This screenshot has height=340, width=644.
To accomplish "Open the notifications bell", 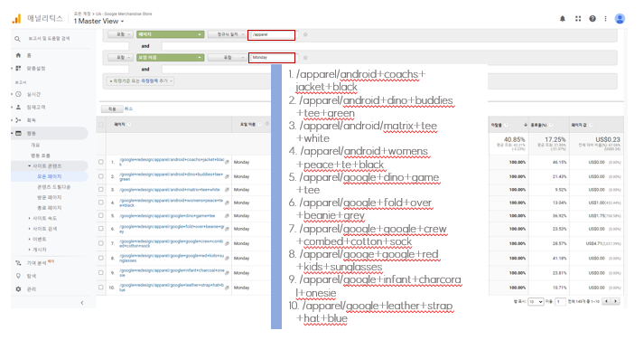I will tap(563, 18).
